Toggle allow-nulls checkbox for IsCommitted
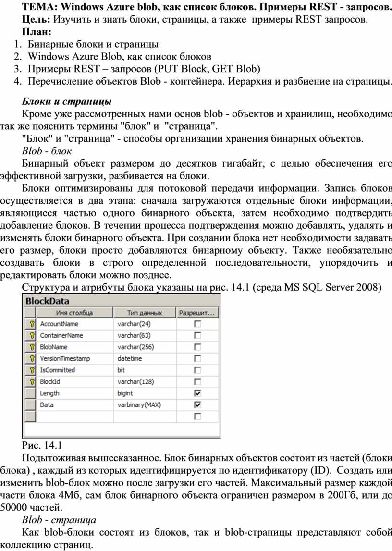 coord(198,370)
